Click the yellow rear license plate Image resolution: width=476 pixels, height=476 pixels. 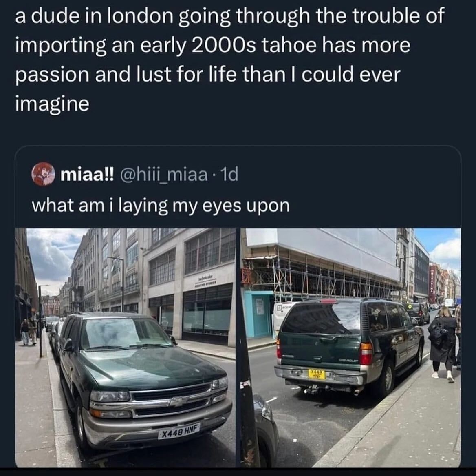tap(317, 373)
